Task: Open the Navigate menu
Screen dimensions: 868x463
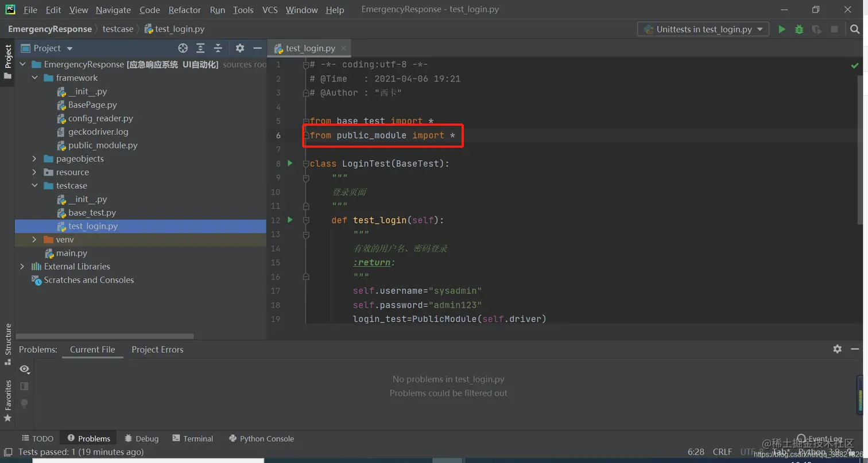Action: [113, 10]
